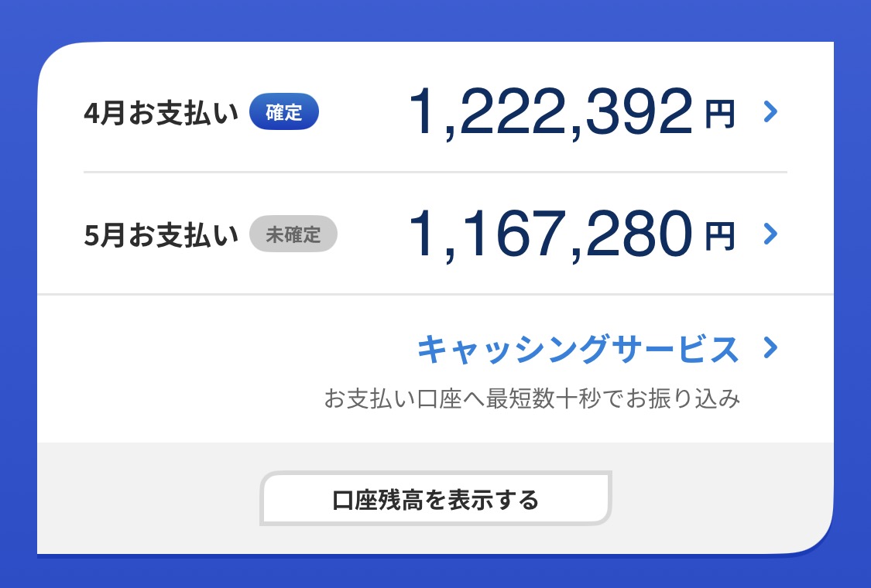Click gray footer area right of balance button
Image resolution: width=871 pixels, height=588 pixels.
[x=720, y=498]
